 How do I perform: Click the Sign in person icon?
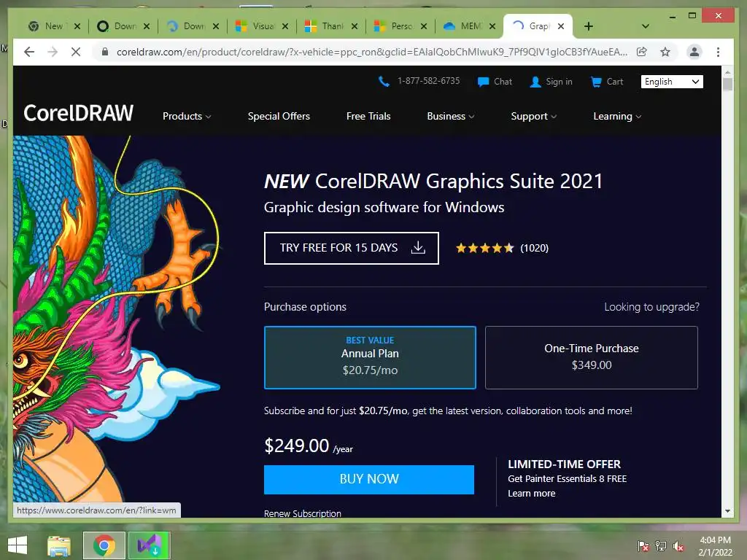pyautogui.click(x=535, y=82)
